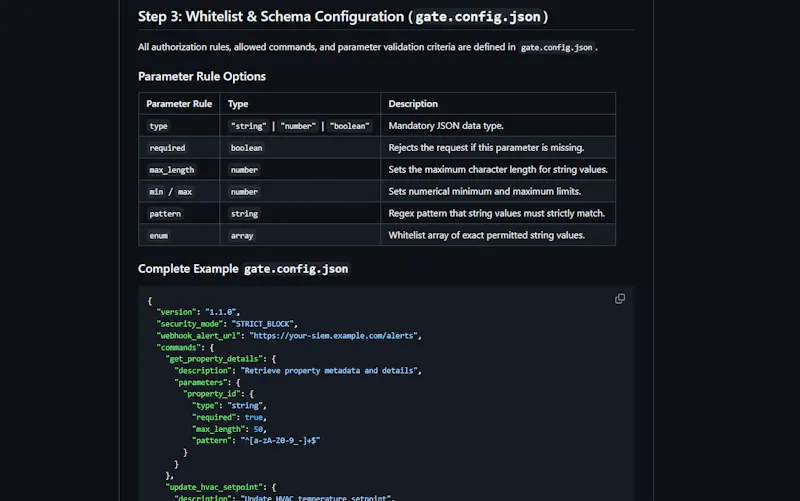Click the Parameter Rule Options heading
This screenshot has height=501, width=800.
coord(202,77)
